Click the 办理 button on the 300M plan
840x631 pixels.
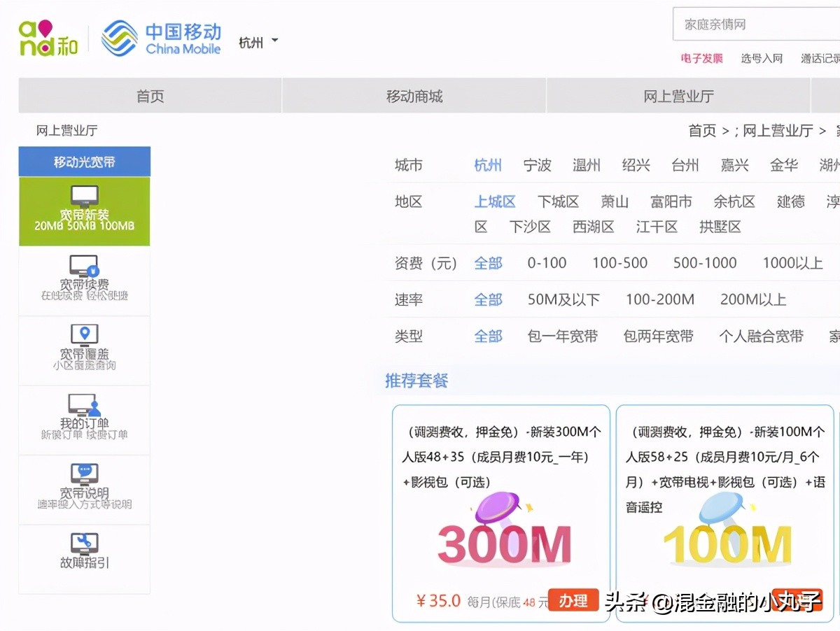pos(573,600)
